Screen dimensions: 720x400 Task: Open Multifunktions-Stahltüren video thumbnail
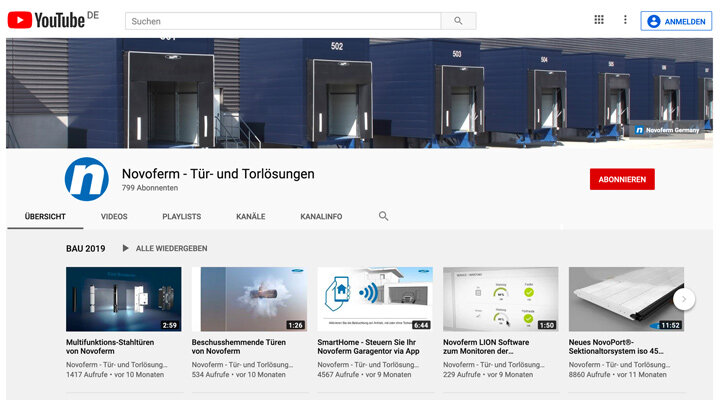[124, 299]
